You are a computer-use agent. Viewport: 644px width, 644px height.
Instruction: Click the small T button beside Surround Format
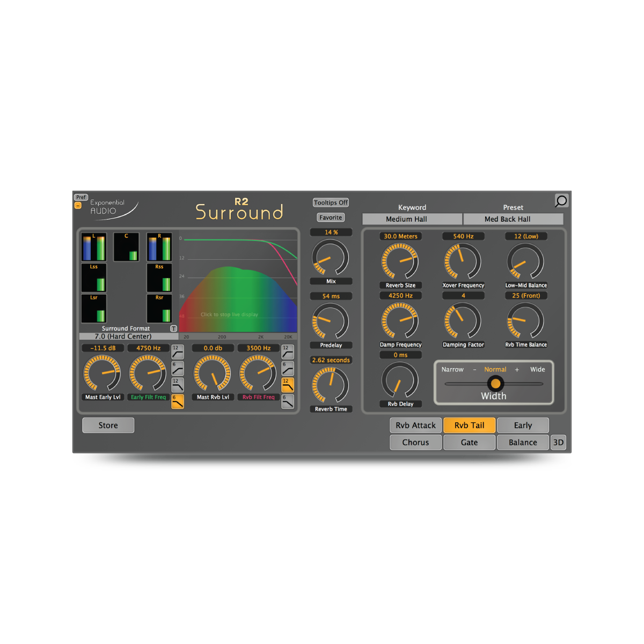tap(173, 328)
